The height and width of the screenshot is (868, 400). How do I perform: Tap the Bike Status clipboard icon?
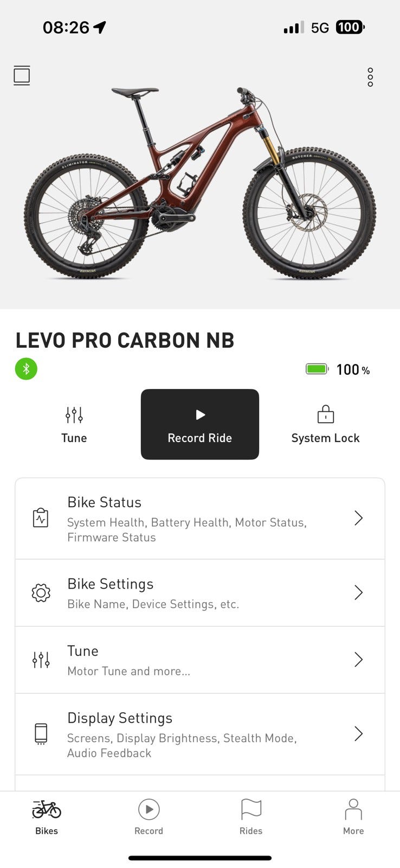[x=41, y=518]
